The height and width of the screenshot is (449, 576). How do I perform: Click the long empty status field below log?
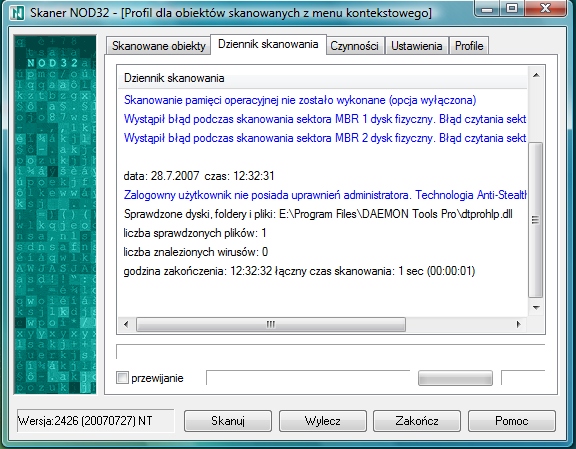330,352
